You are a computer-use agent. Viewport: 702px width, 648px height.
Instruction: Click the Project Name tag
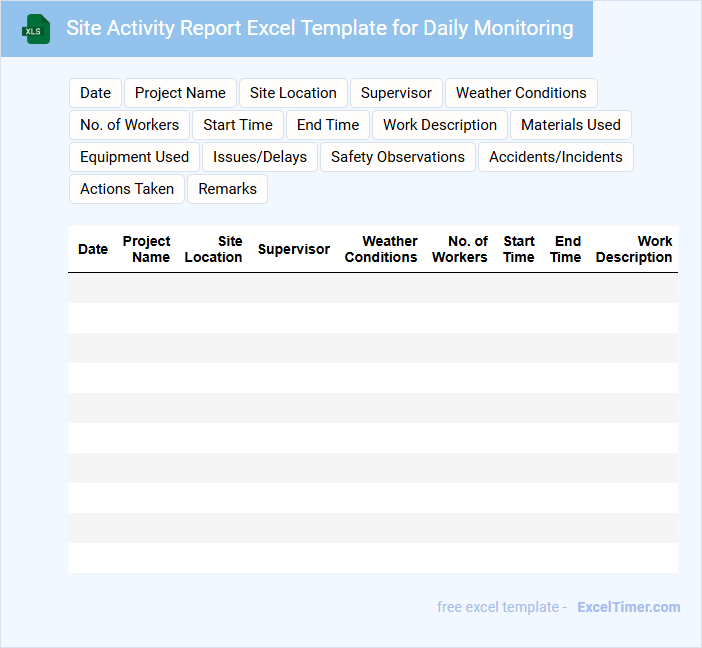180,93
